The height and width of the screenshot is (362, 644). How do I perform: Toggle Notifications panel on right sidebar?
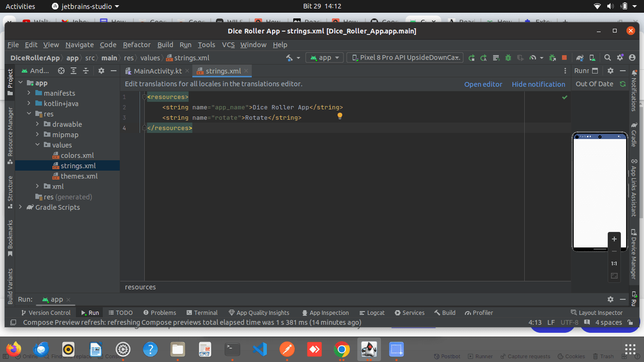634,90
